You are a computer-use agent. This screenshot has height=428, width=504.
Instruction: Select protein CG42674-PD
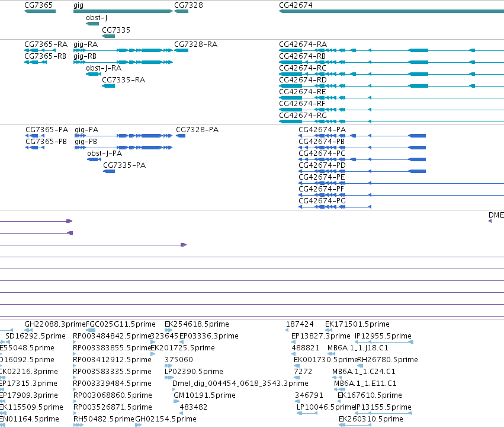[362, 171]
